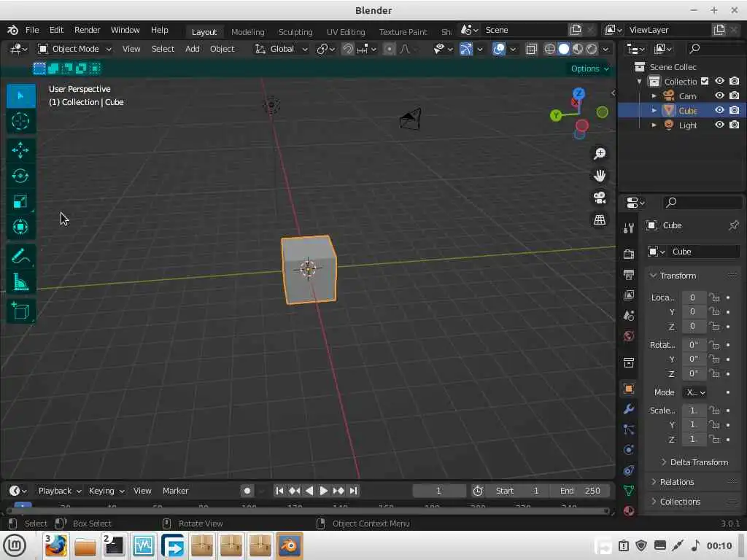Open the Particles properties tab
This screenshot has height=560, width=747.
pyautogui.click(x=629, y=429)
